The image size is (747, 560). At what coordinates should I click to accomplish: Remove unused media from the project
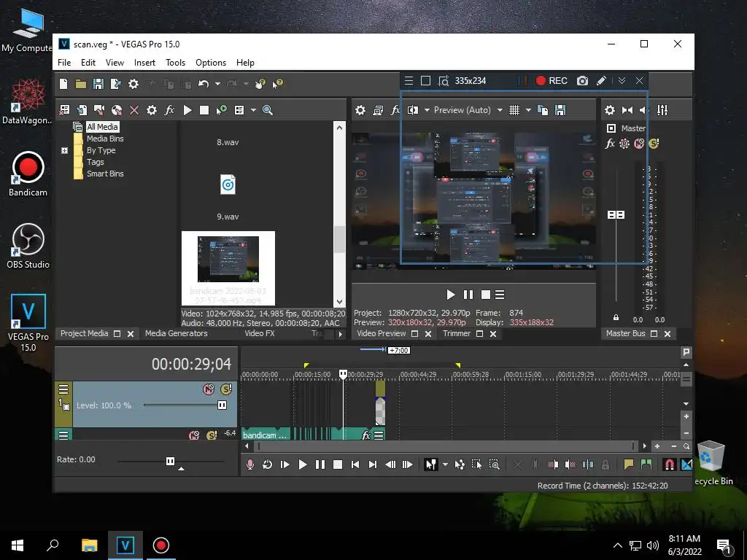[x=64, y=111]
